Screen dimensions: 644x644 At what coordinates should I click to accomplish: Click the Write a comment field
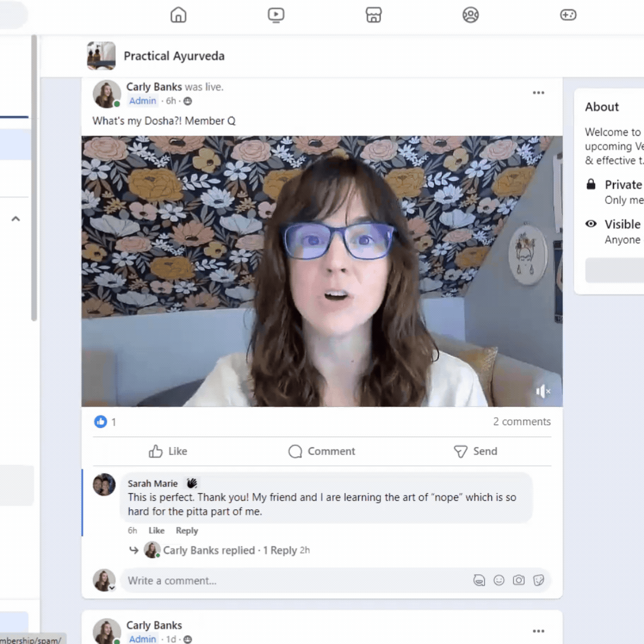[292, 580]
